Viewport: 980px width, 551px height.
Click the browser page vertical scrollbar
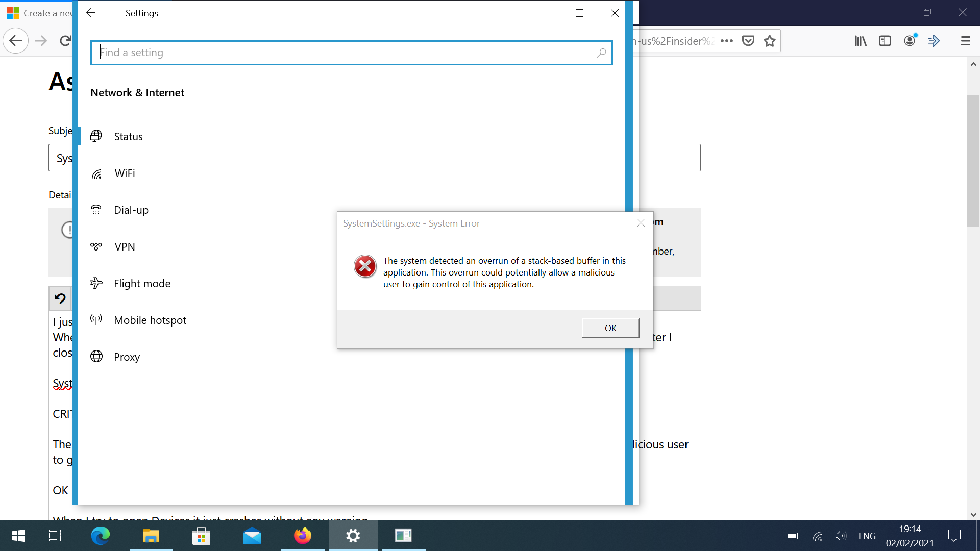point(973,161)
